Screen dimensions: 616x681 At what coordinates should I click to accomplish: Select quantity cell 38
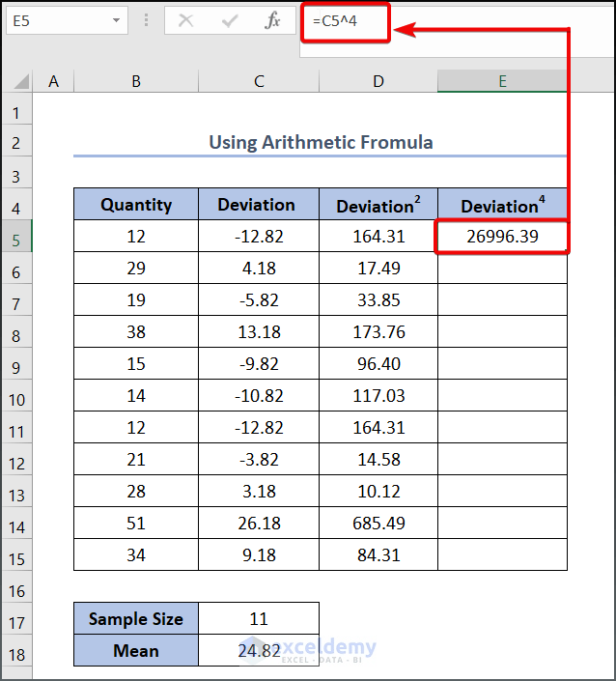pyautogui.click(x=136, y=332)
